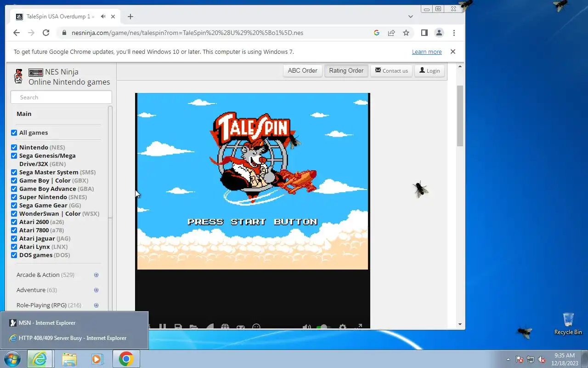The image size is (588, 368).
Task: Open the Windows Start menu
Action: click(12, 359)
